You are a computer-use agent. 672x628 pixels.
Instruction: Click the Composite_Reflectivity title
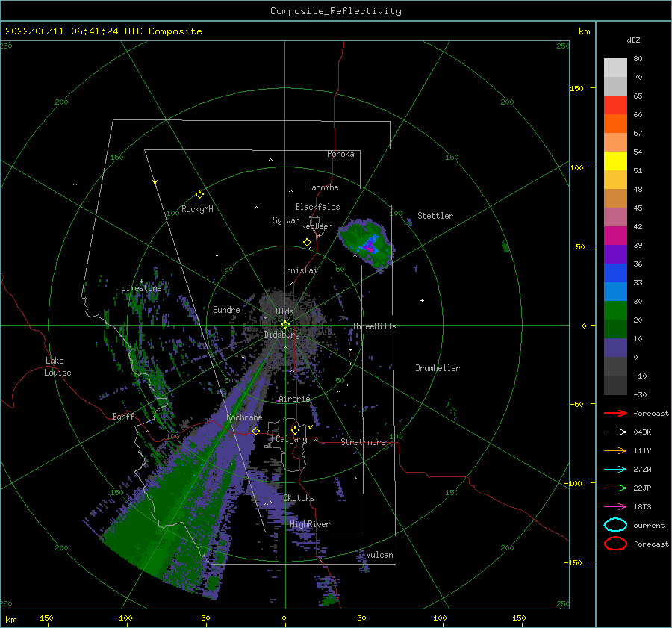point(336,11)
